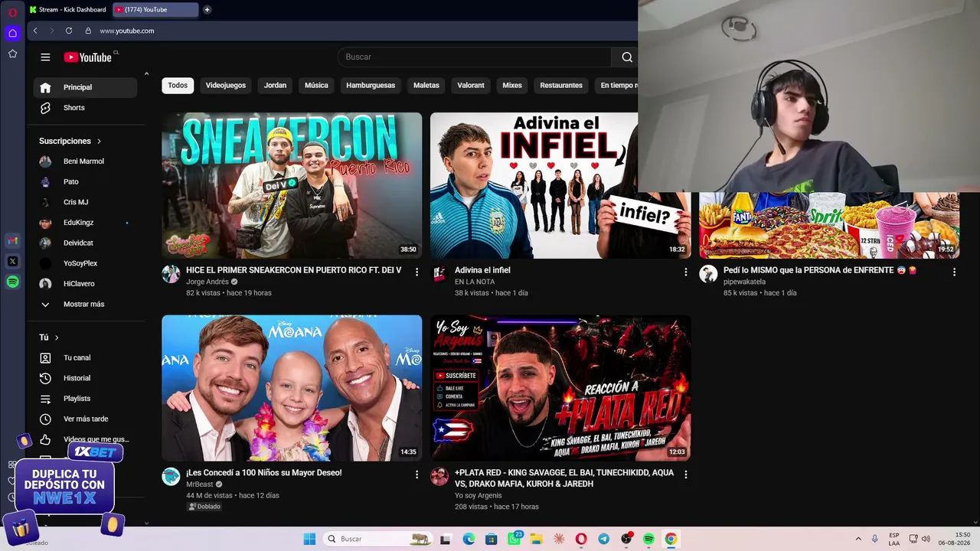The width and height of the screenshot is (980, 551).
Task: Click the Jorge Andrés channel avatar
Action: point(171,274)
